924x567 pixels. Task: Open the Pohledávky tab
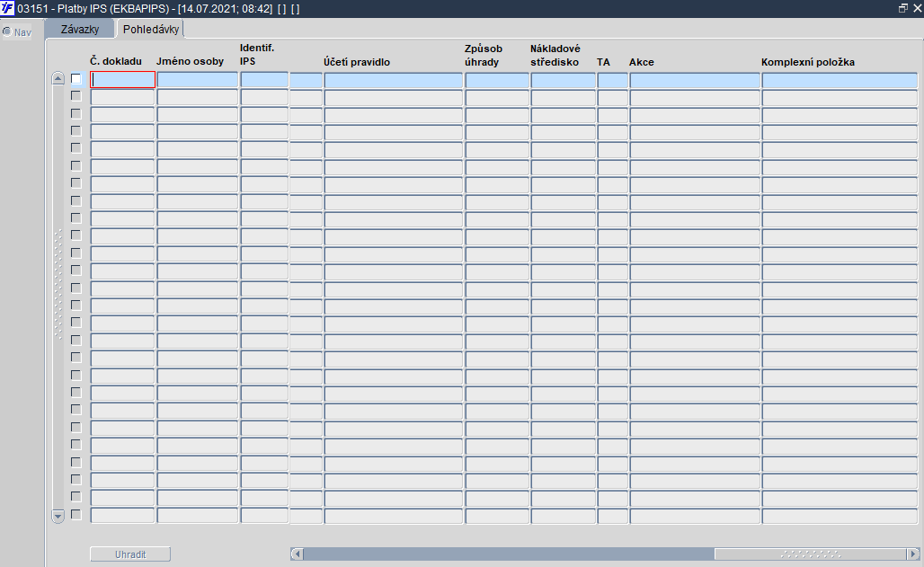click(151, 29)
